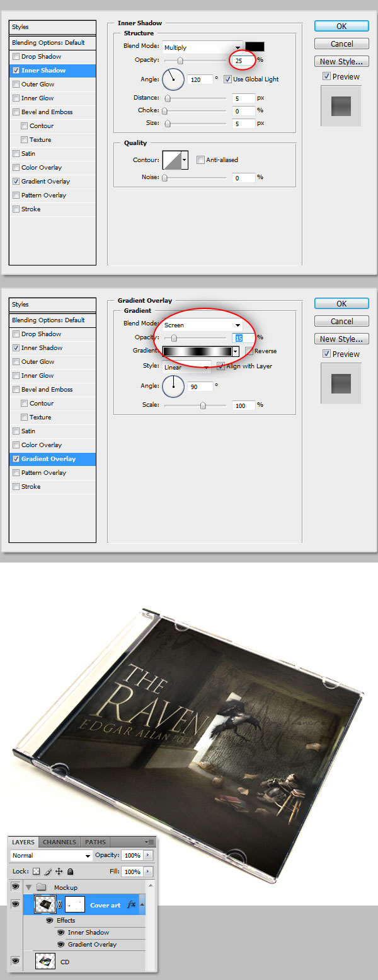Toggle visibility of the Gradient Overlay effect in Layers

61,945
